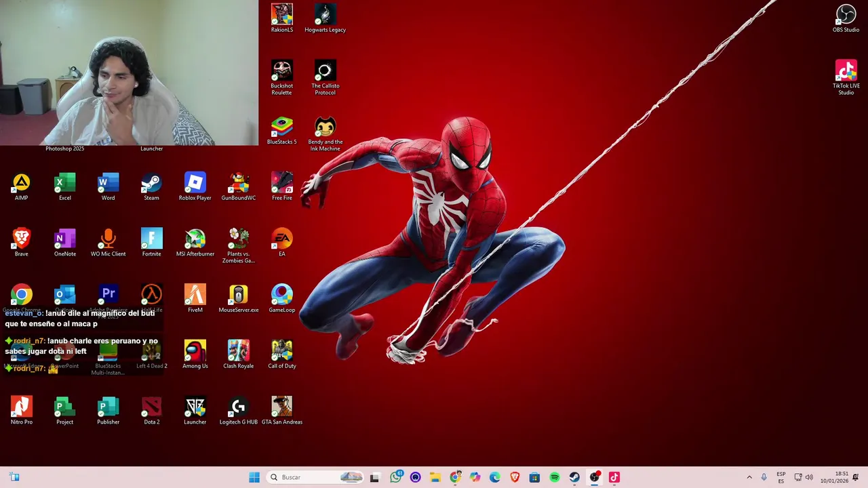Select the OneNote desktop icon
The width and height of the screenshot is (868, 488).
click(65, 243)
